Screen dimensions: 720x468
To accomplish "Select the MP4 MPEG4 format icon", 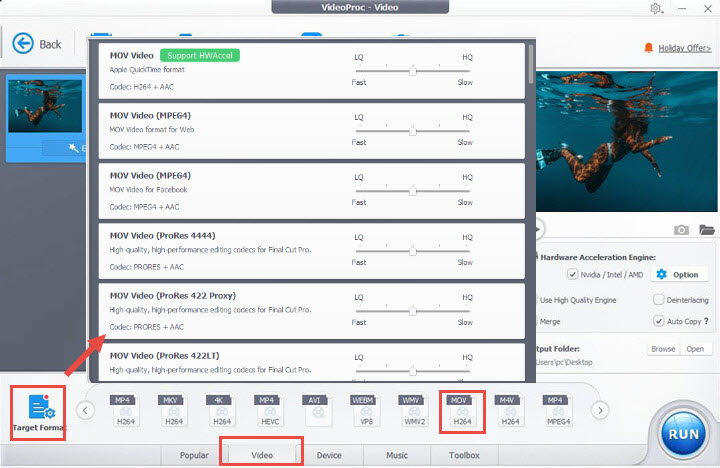I will pos(558,410).
